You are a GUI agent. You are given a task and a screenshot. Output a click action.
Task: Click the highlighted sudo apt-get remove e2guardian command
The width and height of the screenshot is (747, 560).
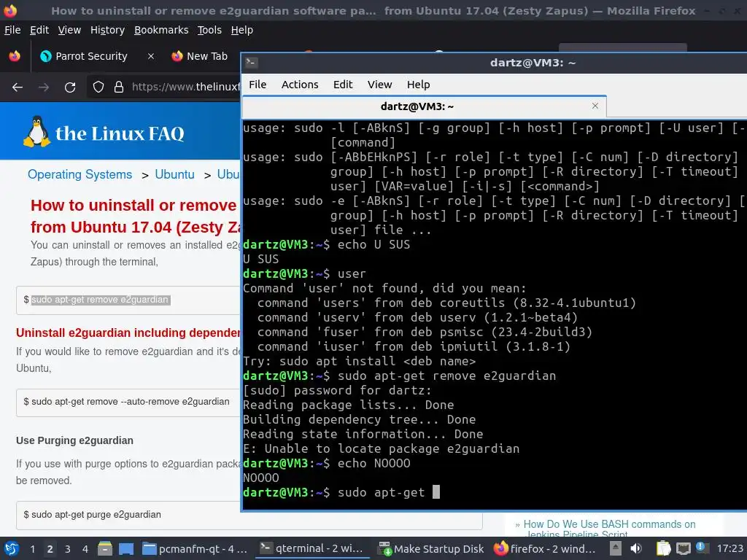pyautogui.click(x=101, y=300)
